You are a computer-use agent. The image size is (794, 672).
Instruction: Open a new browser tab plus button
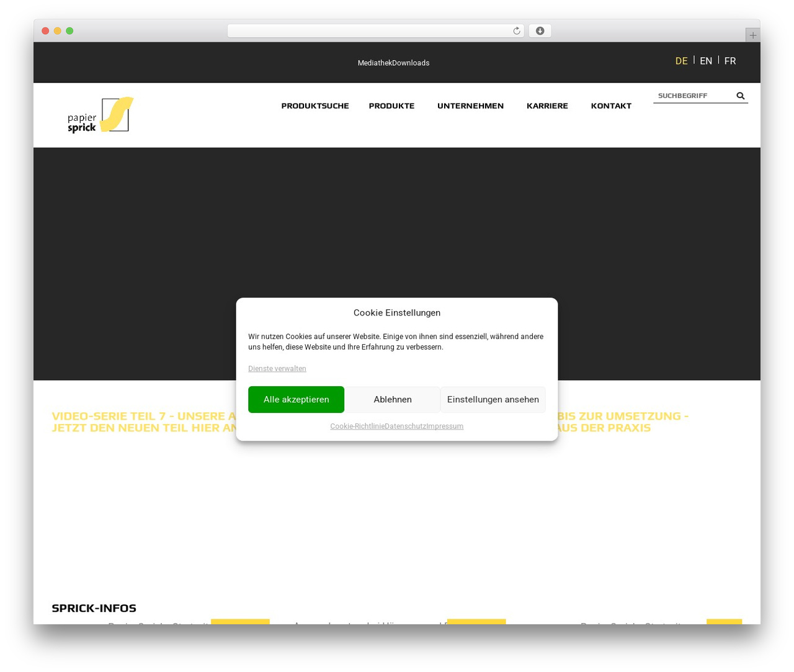click(x=752, y=35)
